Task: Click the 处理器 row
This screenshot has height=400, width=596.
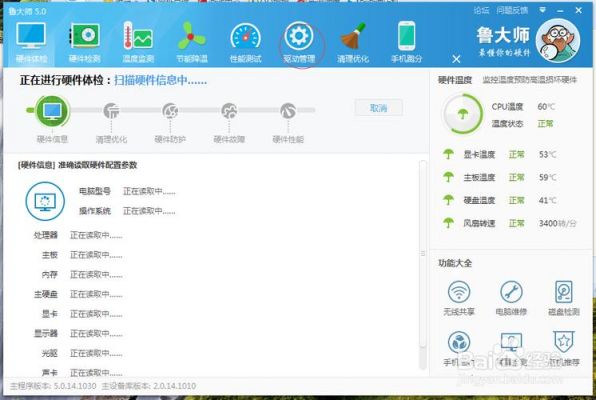Action: (78, 235)
